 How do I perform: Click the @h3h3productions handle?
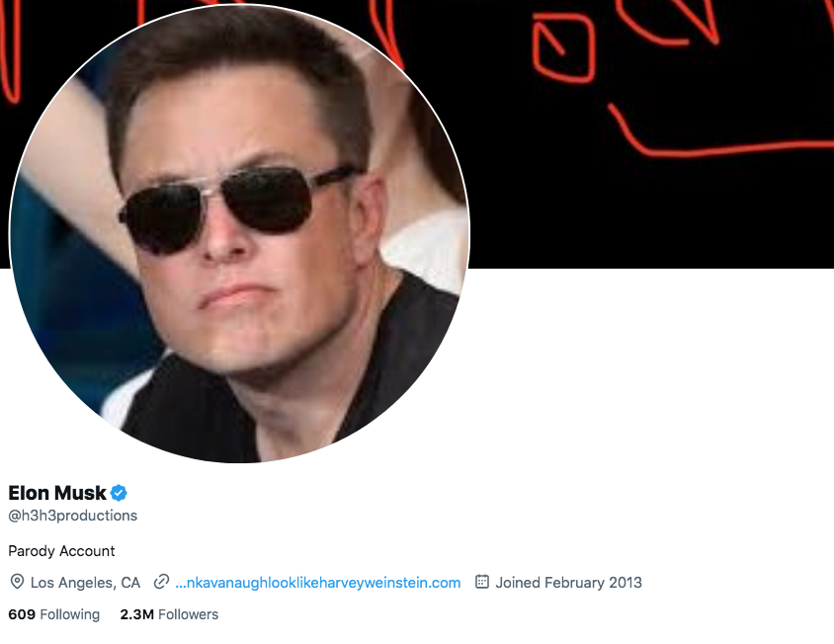click(x=73, y=516)
